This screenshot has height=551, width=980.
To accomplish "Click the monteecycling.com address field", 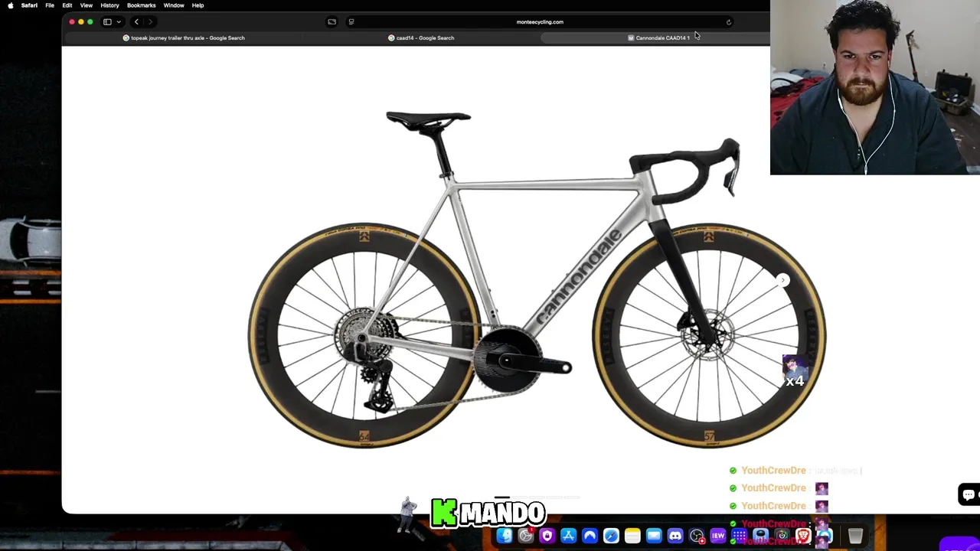I will [540, 22].
